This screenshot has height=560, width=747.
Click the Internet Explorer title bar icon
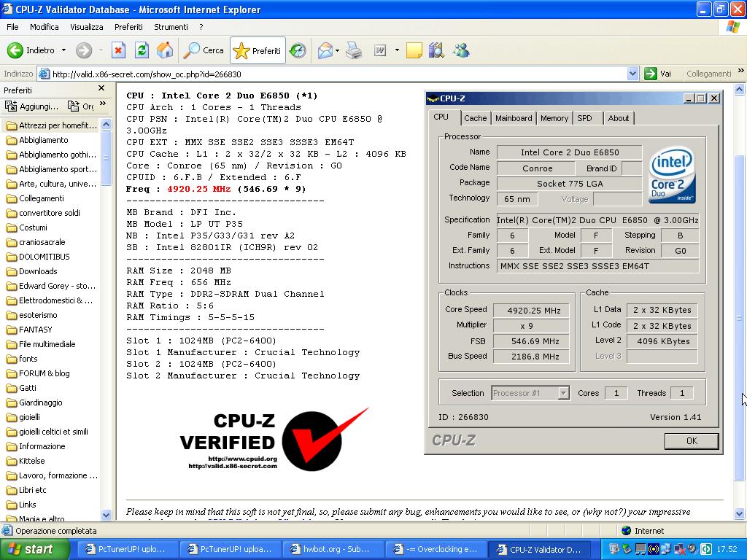click(7, 9)
